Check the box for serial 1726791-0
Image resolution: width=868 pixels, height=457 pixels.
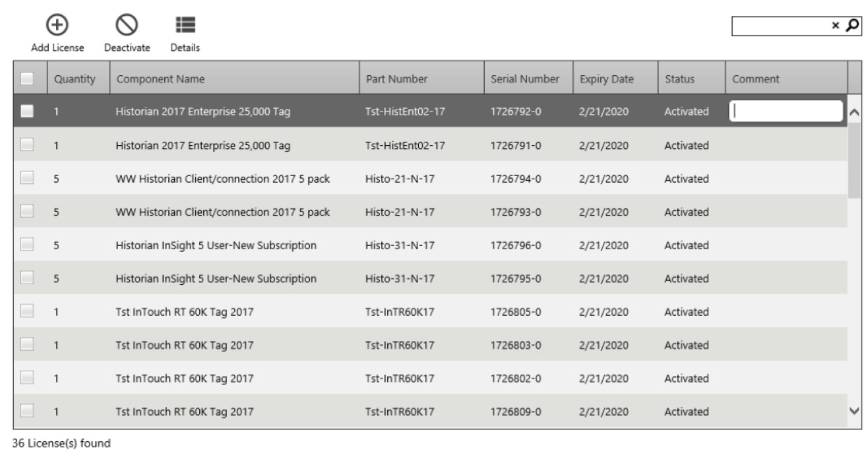point(27,145)
